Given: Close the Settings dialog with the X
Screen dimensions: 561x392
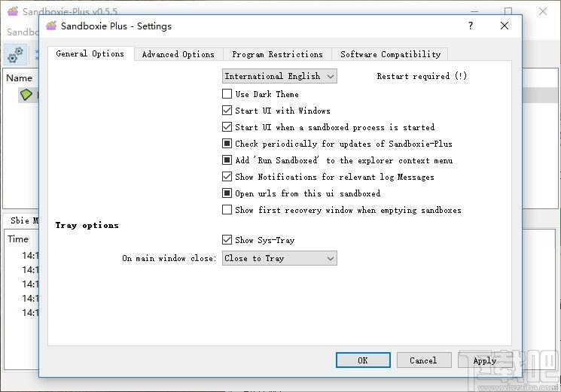Looking at the screenshot, I should click(x=505, y=26).
